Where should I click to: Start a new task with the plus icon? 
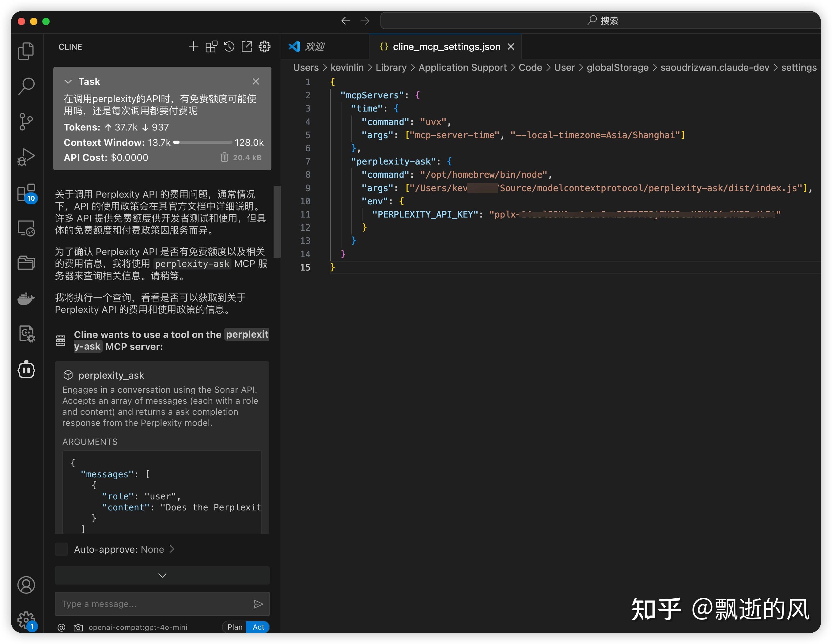point(194,46)
